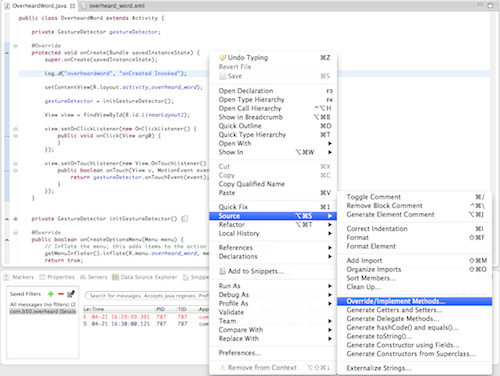Expand the Refactor submenu arrow
Viewport: 500px width, 376px height.
click(330, 225)
